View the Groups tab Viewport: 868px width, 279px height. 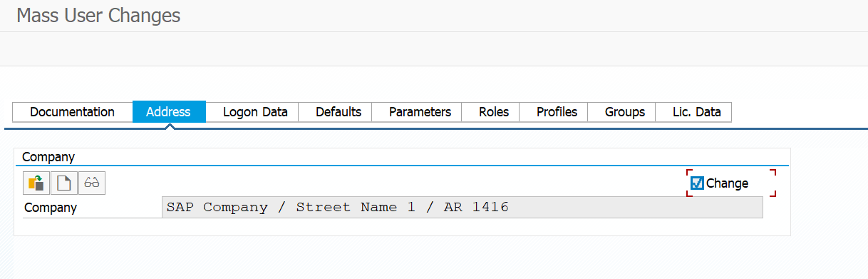click(625, 112)
